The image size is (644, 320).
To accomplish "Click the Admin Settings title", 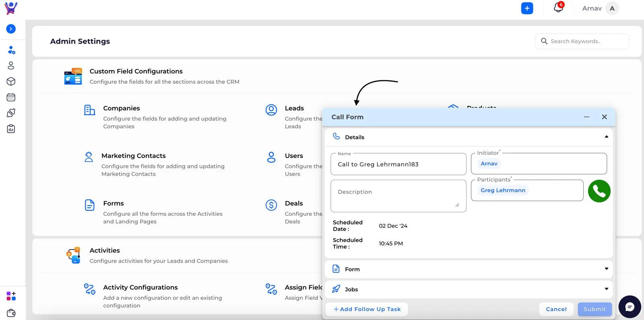I will coord(80,41).
